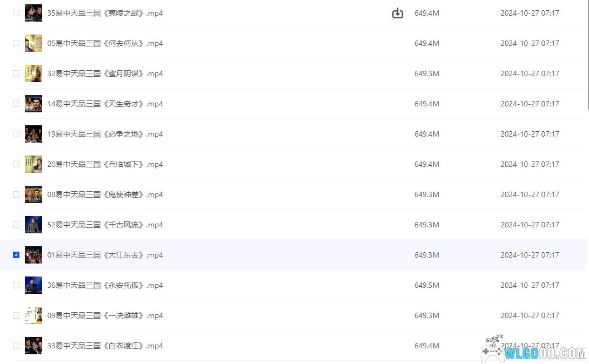Select thumbnail of 19《必争之地》 video

33,134
